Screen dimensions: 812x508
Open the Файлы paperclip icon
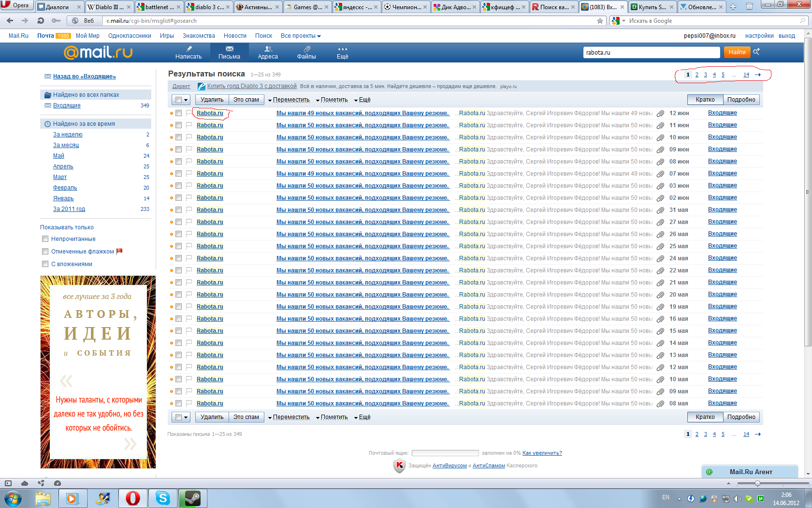coord(307,49)
